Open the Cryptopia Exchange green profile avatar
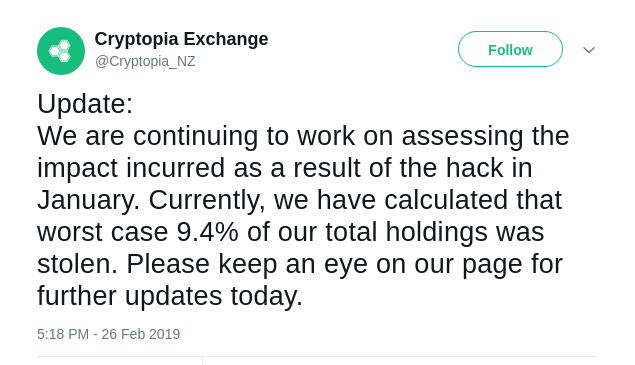The height and width of the screenshot is (365, 635). point(61,51)
